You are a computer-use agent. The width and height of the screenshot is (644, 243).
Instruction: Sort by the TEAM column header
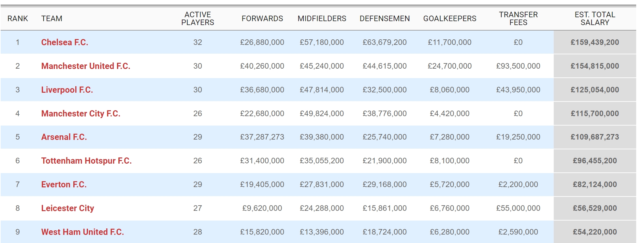click(x=51, y=19)
